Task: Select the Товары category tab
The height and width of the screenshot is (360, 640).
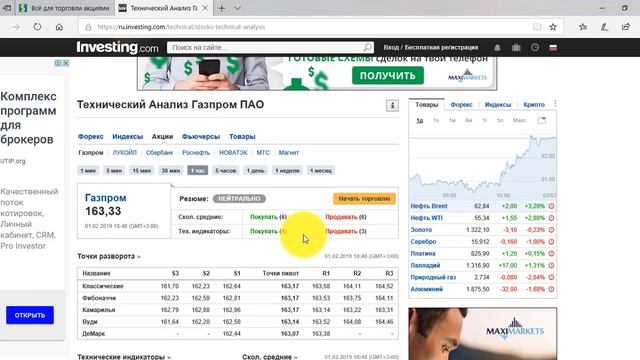Action: [242, 136]
